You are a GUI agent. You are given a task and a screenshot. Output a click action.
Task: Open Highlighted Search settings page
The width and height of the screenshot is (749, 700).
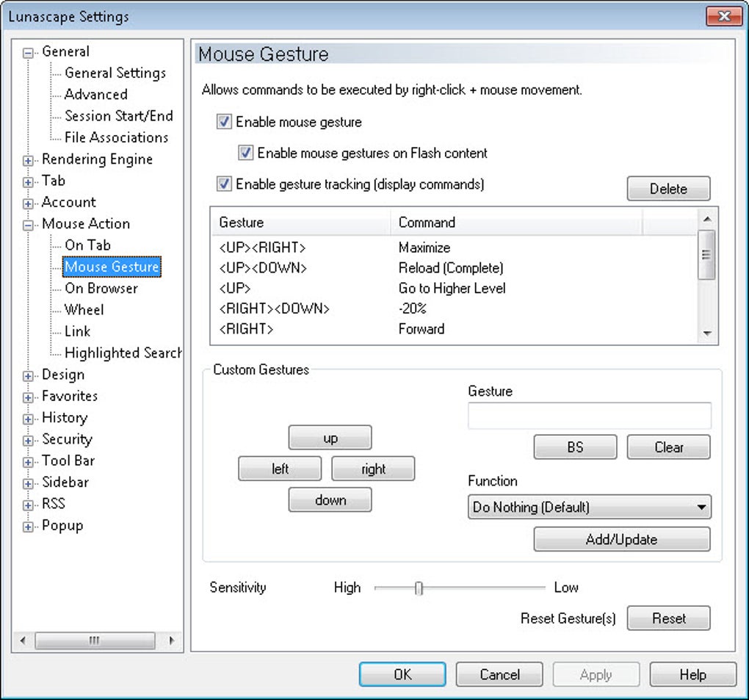(x=123, y=353)
